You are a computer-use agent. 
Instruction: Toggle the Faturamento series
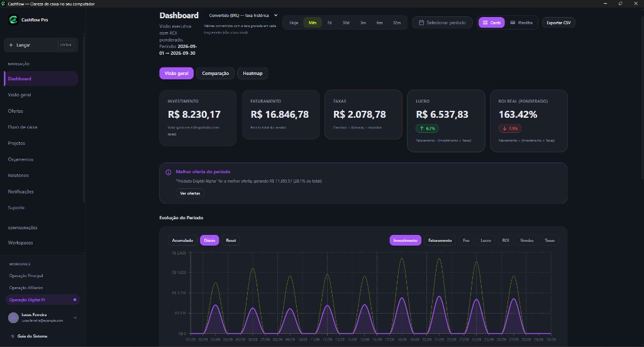click(x=440, y=241)
